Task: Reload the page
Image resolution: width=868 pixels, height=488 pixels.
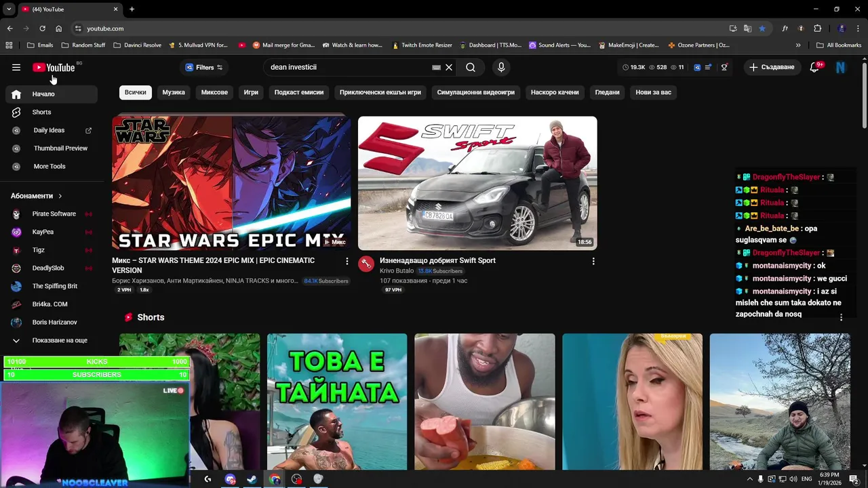Action: point(42,28)
